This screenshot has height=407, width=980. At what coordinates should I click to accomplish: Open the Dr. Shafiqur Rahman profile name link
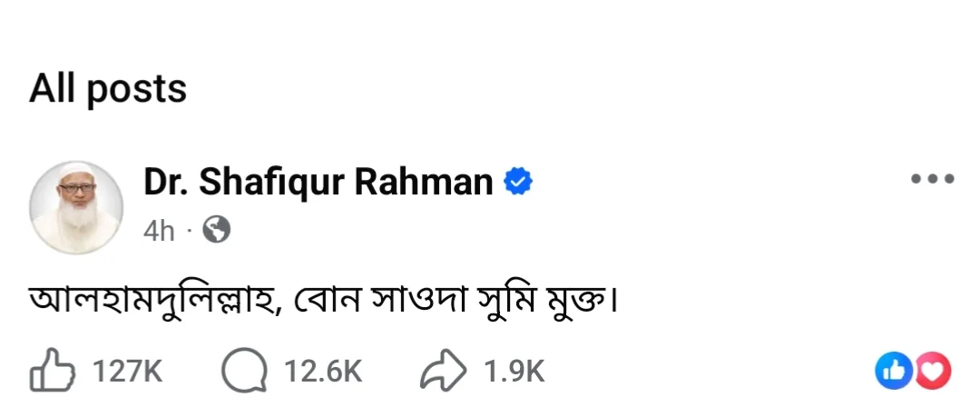coord(318,183)
